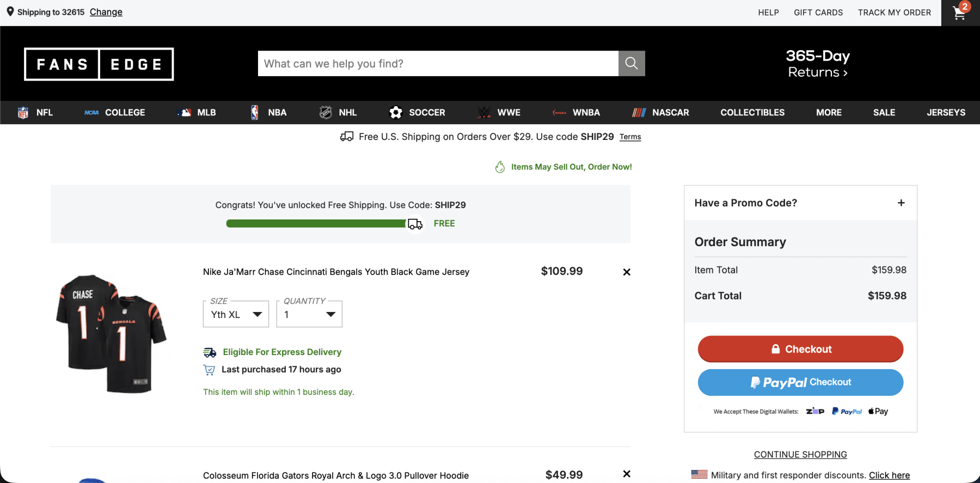The width and height of the screenshot is (980, 483).
Task: Open the SALE menu item
Action: [884, 113]
